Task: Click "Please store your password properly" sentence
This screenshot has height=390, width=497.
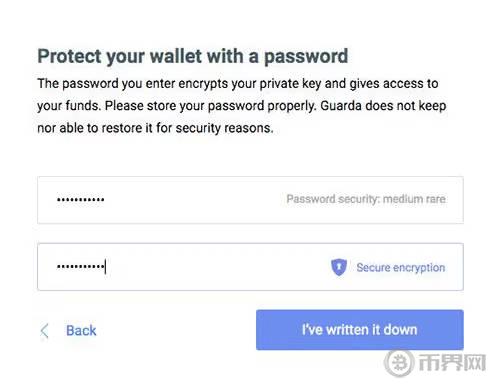Action: point(210,106)
